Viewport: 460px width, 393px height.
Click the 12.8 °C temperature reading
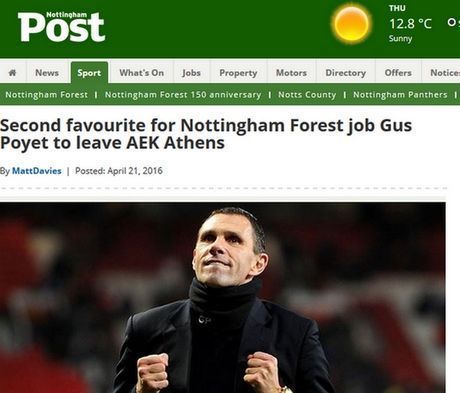pos(410,24)
